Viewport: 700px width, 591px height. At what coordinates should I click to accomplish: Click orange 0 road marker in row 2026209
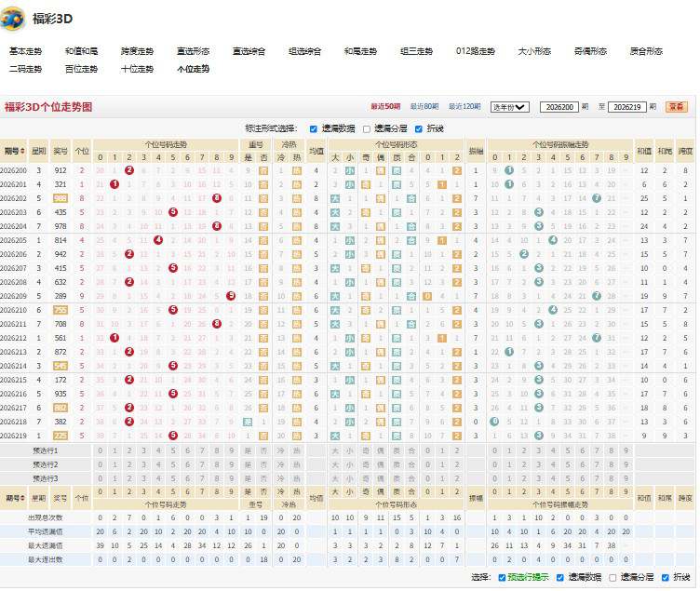[427, 296]
